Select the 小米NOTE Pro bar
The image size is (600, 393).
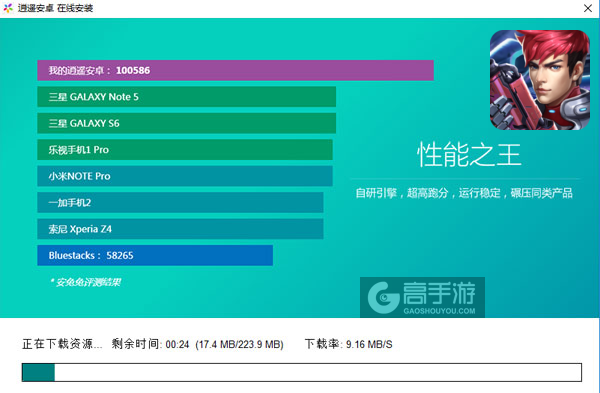point(185,176)
